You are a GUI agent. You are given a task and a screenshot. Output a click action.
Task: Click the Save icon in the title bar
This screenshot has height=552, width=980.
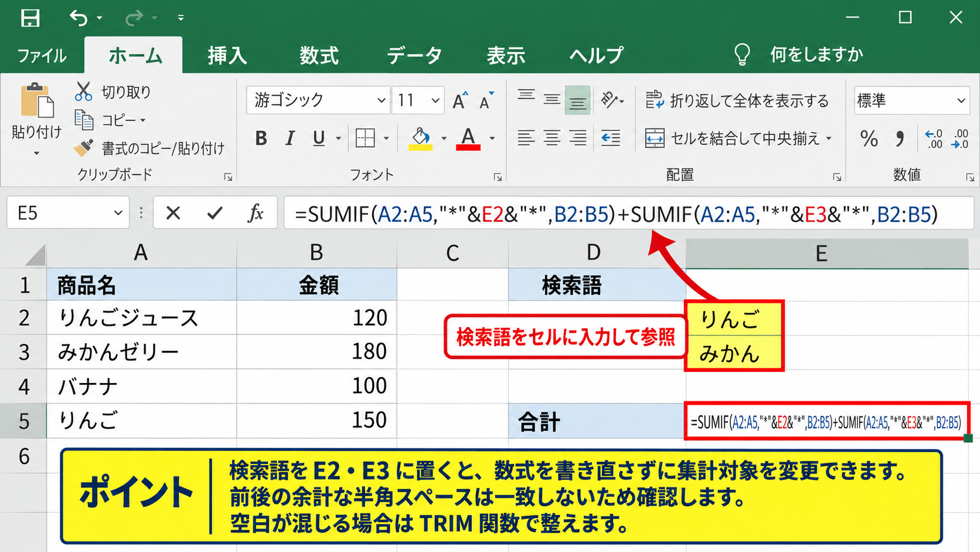click(30, 18)
